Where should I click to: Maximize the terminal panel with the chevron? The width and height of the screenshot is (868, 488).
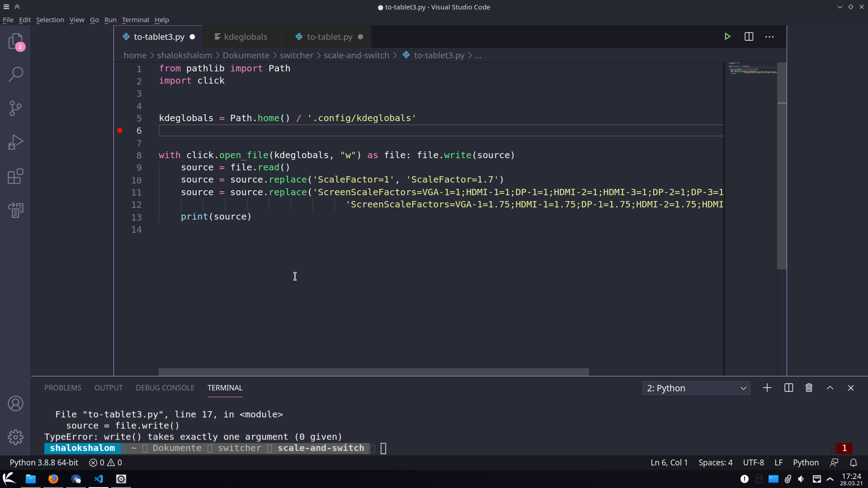(830, 388)
